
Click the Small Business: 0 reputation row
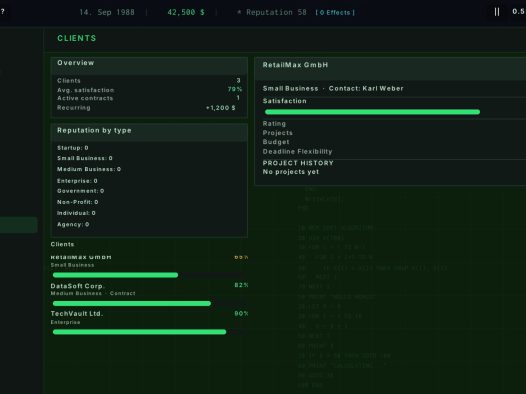coord(85,158)
